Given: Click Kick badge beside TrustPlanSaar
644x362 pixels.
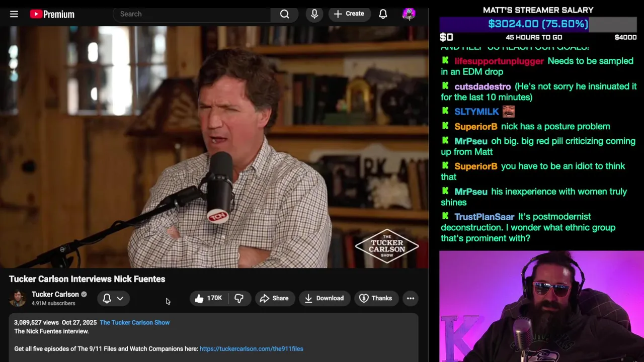Looking at the screenshot, I should (445, 216).
